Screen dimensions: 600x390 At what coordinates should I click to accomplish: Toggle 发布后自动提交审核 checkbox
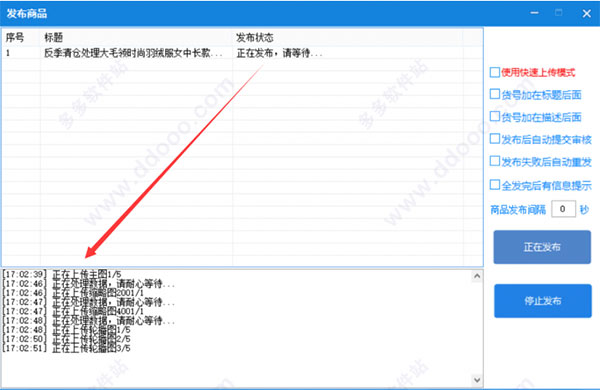coord(495,139)
